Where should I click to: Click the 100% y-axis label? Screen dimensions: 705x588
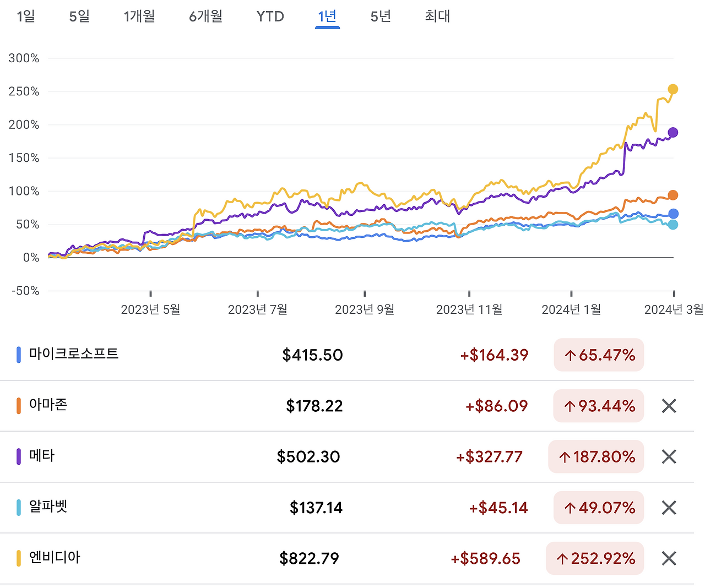coord(24,191)
